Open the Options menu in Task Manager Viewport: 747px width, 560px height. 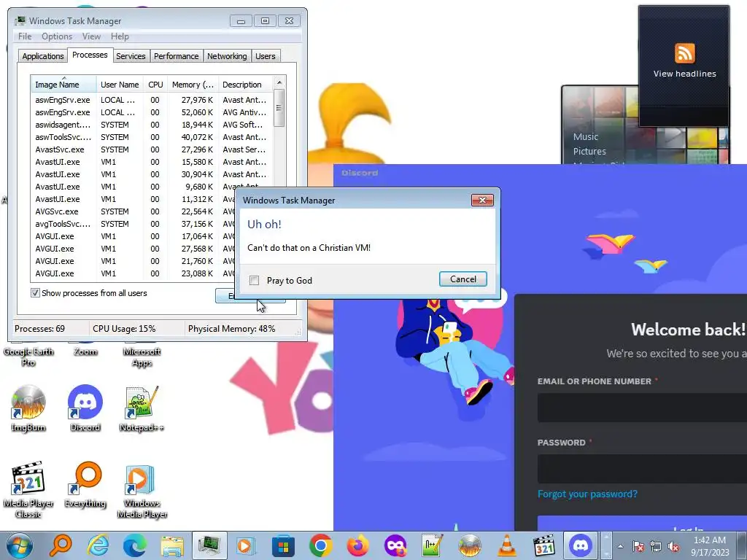point(57,36)
